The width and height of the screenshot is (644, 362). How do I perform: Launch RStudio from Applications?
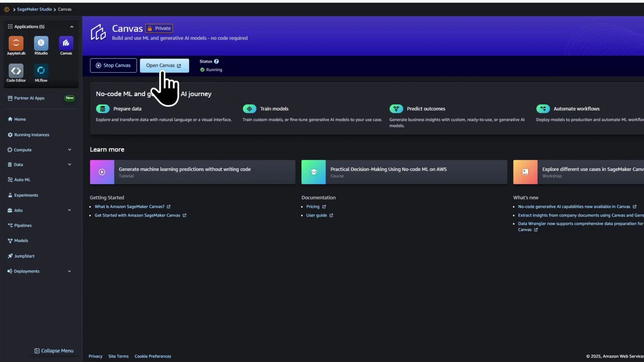pos(41,45)
